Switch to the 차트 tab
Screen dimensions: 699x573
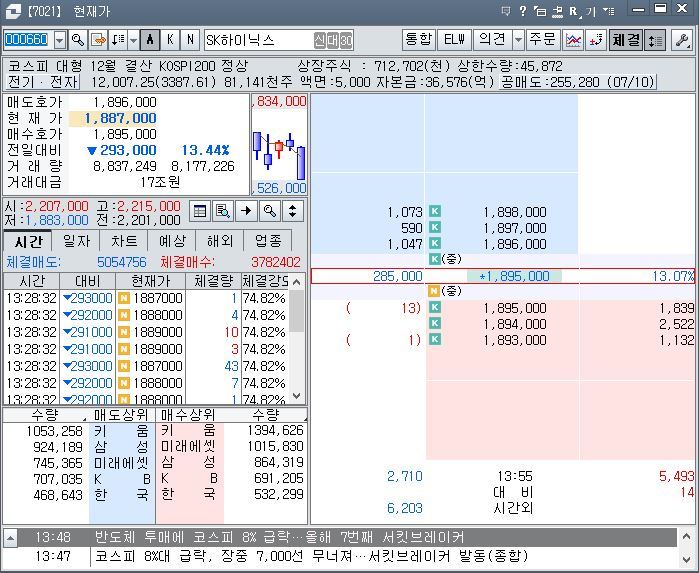(124, 241)
